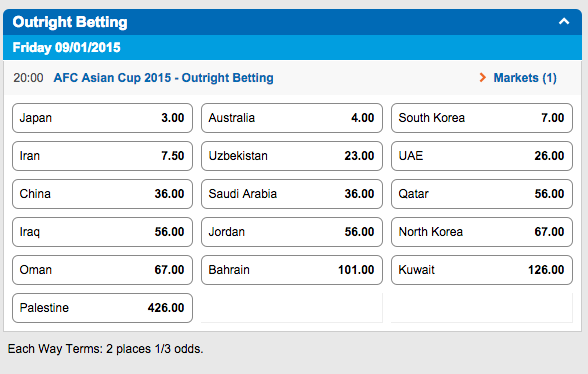The image size is (588, 374).
Task: Select Australia at 4.00 odds
Action: pos(292,118)
